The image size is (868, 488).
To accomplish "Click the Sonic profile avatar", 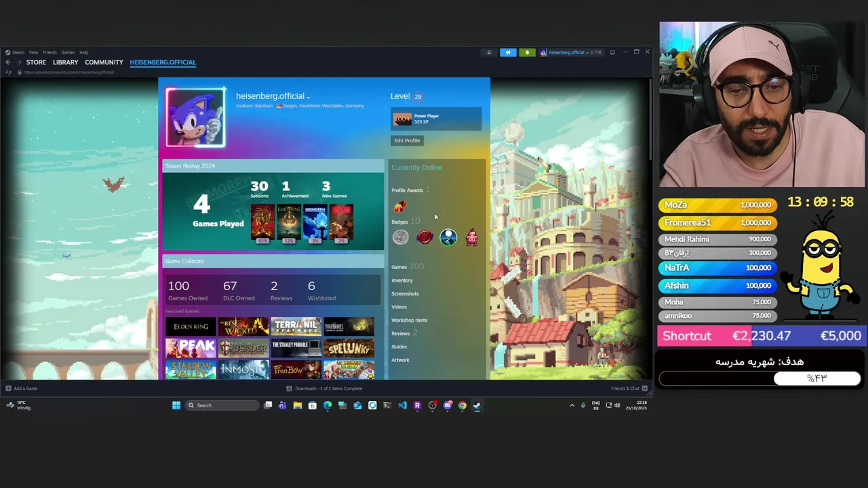I will coord(195,117).
